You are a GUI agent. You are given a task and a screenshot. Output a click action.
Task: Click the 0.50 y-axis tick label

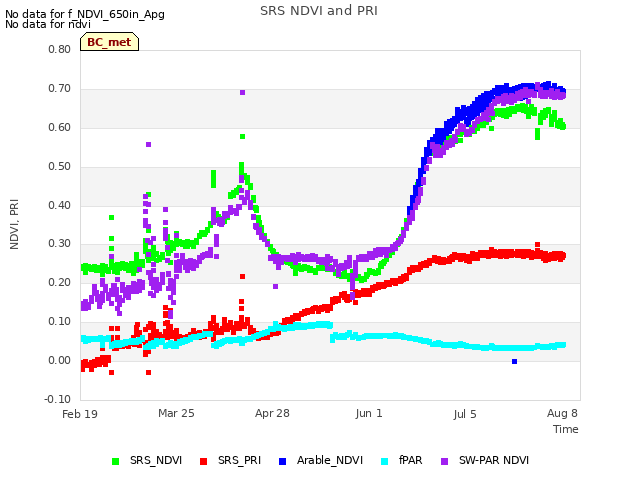(x=60, y=167)
